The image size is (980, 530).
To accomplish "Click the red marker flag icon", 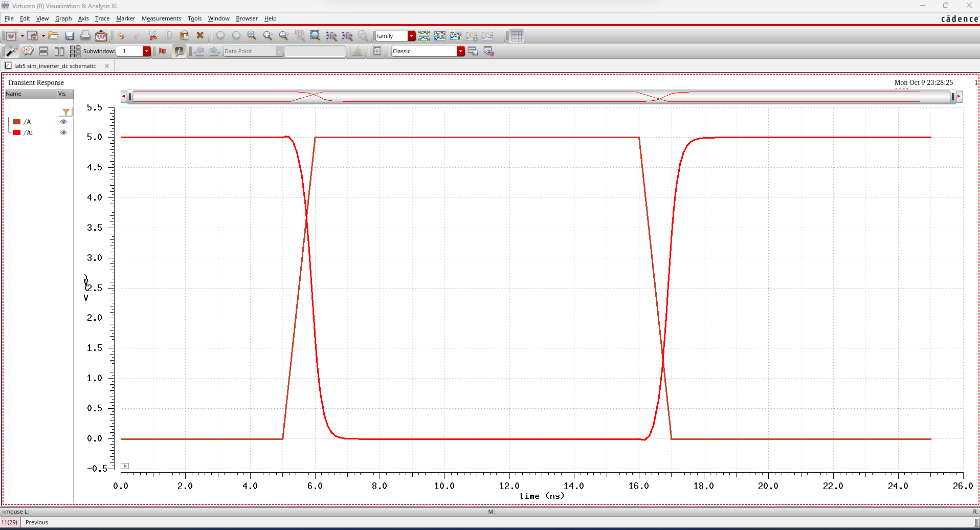I will [163, 51].
